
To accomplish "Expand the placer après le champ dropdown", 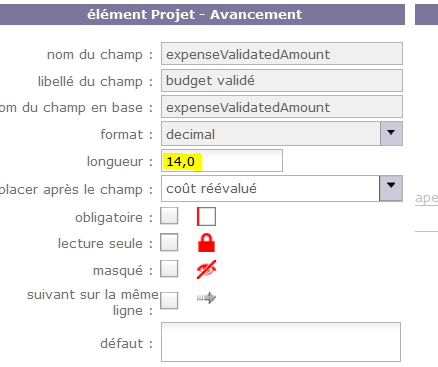I will tap(391, 188).
